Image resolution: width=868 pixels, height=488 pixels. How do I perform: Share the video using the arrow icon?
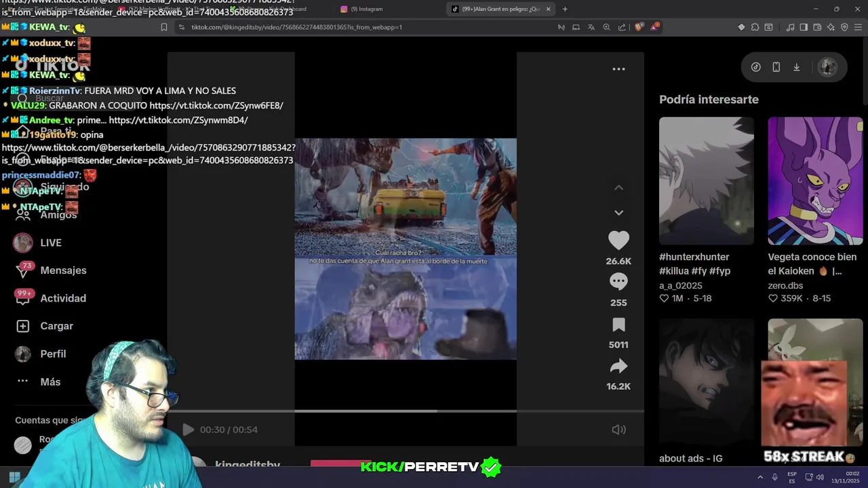tap(618, 367)
